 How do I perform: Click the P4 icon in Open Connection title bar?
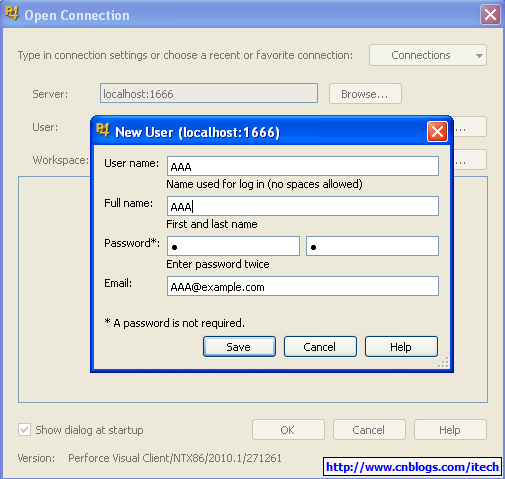coord(12,14)
